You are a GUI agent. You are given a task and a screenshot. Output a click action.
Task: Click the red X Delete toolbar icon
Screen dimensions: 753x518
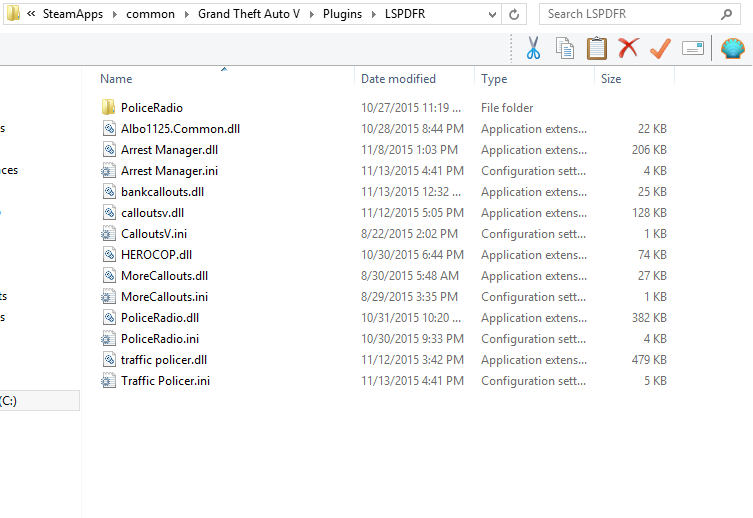coord(628,48)
